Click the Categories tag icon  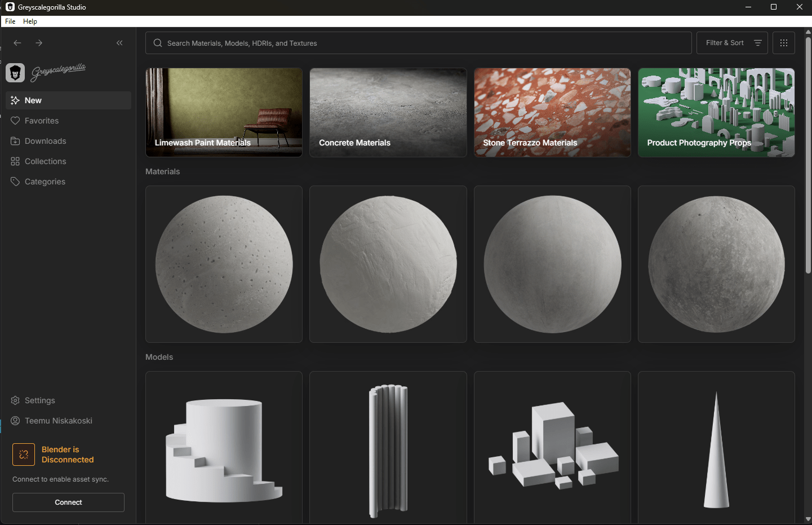[x=15, y=182]
